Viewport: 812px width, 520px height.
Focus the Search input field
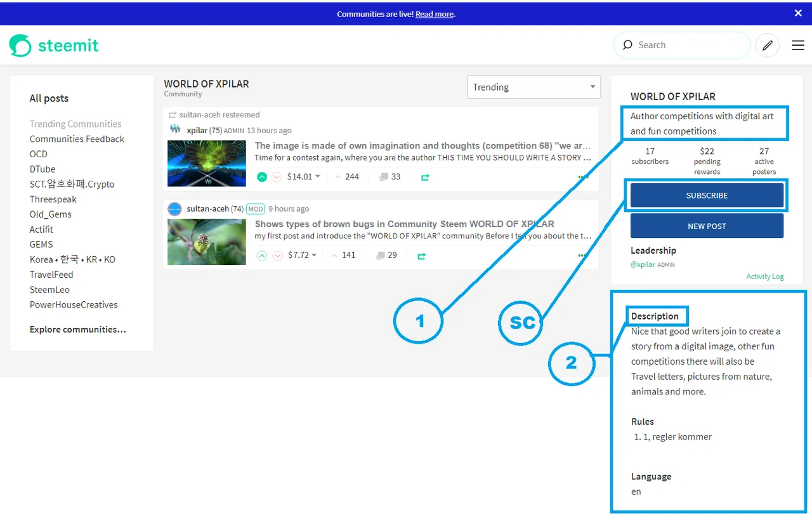point(683,45)
